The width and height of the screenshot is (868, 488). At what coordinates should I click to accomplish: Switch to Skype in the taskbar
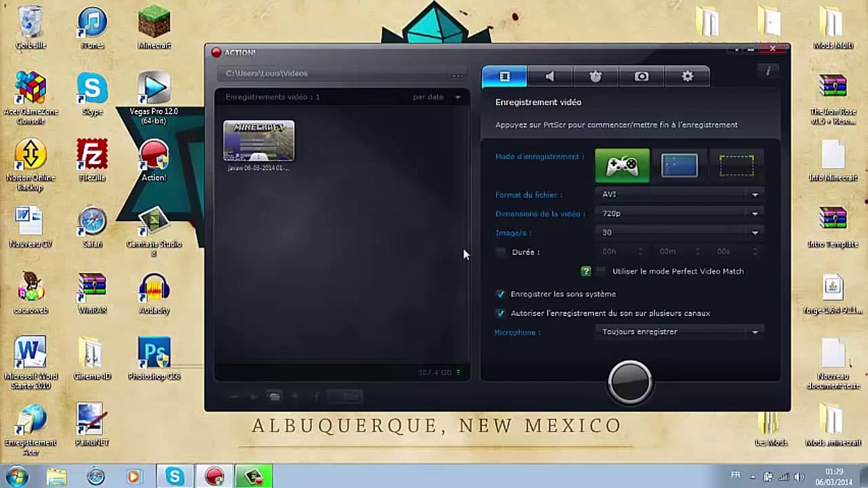(175, 476)
